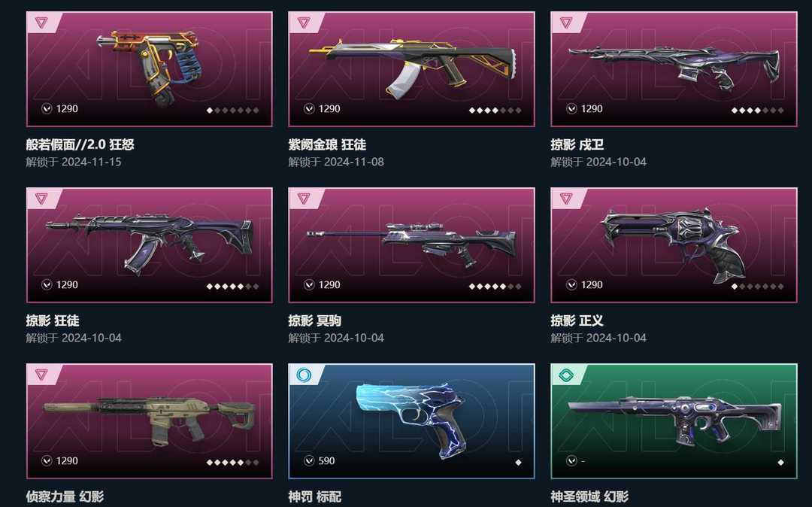This screenshot has height=507, width=812.
Task: Select the 掠影 冥驹 sniper rifle image
Action: (412, 244)
